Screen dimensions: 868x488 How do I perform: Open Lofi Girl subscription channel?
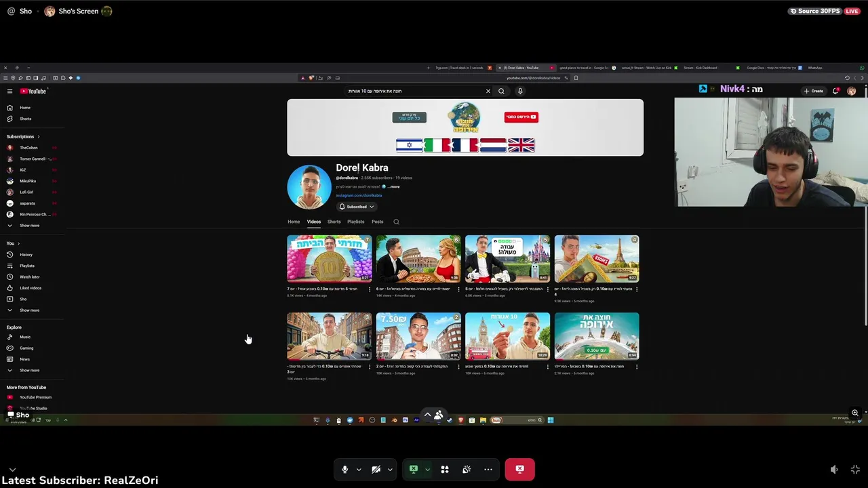point(26,192)
